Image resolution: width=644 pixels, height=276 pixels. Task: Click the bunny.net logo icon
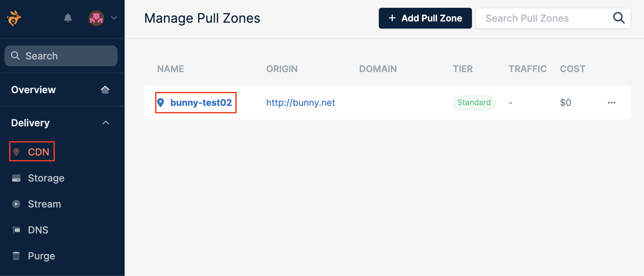tap(14, 18)
